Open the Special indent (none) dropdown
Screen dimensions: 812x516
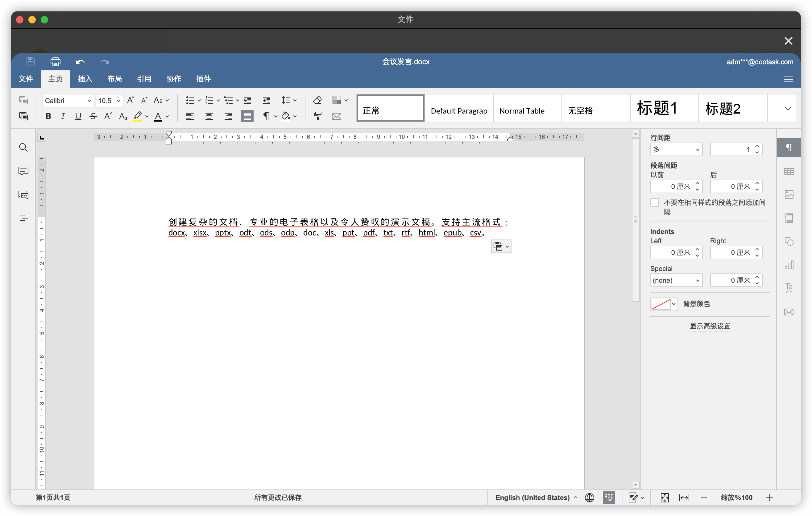click(676, 280)
